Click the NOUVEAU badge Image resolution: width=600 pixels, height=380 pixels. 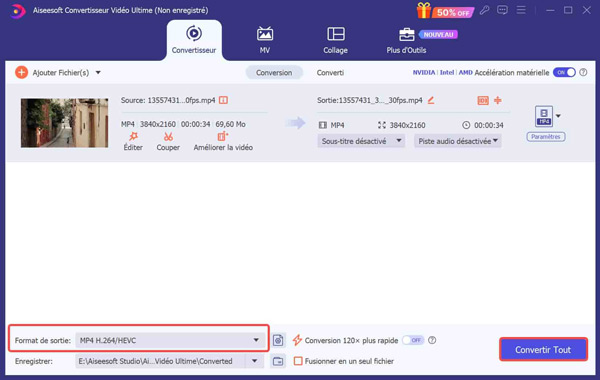coord(439,34)
